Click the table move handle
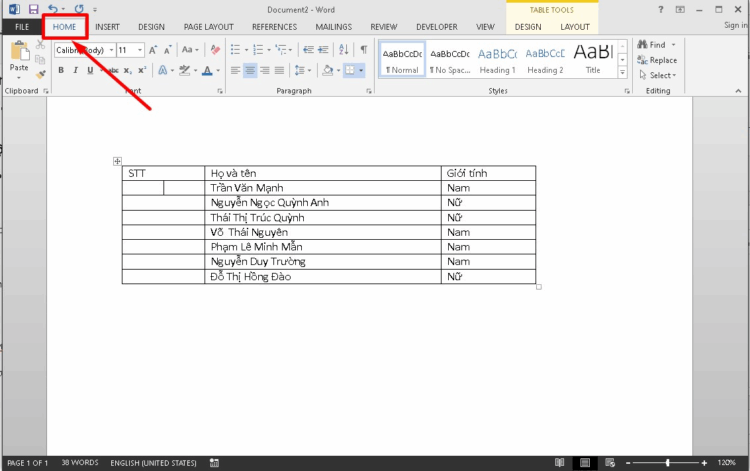The width and height of the screenshot is (750, 471). click(x=117, y=161)
